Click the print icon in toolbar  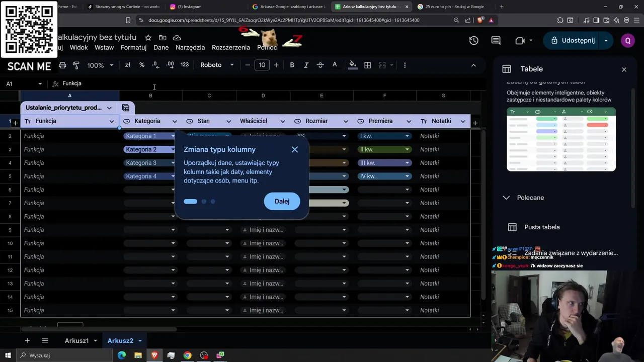62,65
